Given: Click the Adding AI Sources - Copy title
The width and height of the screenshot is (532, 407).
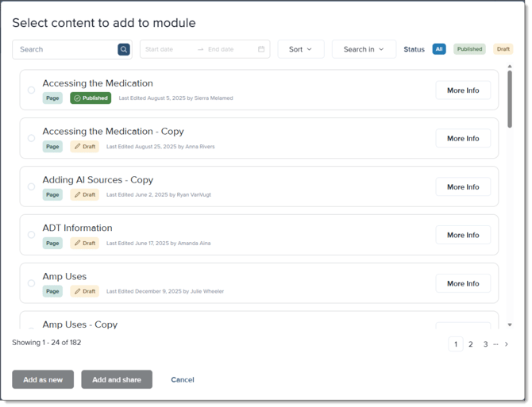Looking at the screenshot, I should click(x=98, y=180).
